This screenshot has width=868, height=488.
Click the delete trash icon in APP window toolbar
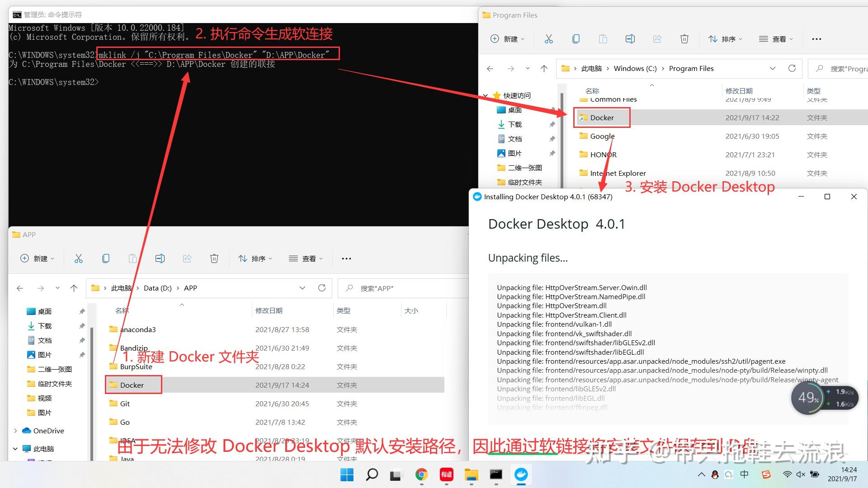[214, 258]
